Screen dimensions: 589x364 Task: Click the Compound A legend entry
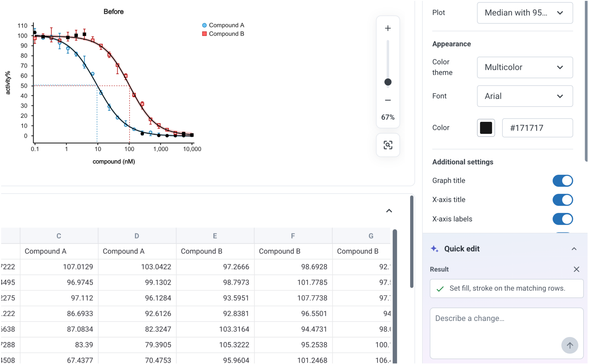point(223,25)
